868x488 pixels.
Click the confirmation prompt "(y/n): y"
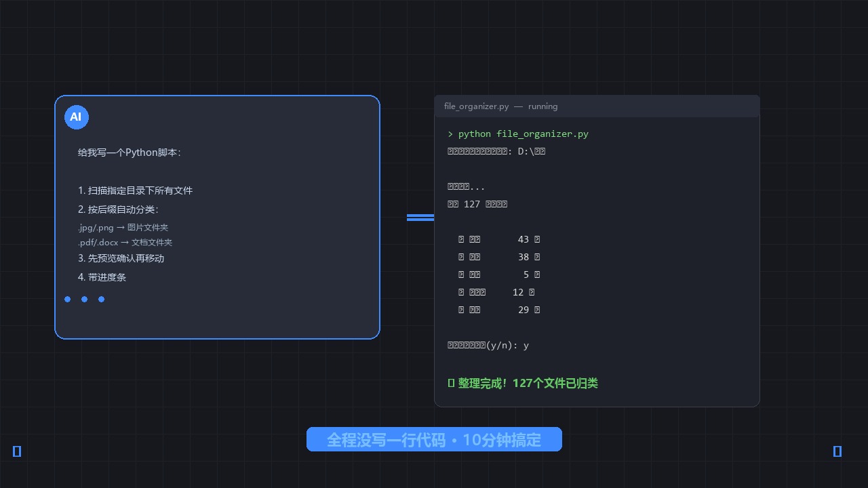click(488, 346)
